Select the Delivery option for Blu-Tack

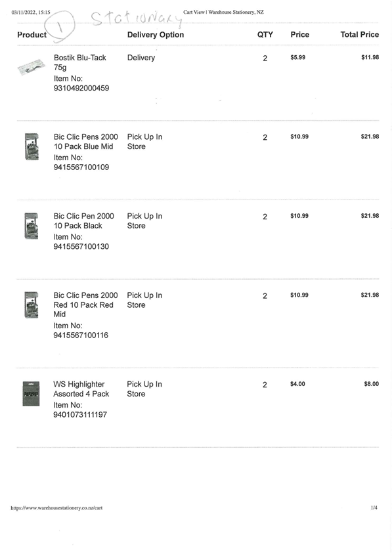(141, 58)
